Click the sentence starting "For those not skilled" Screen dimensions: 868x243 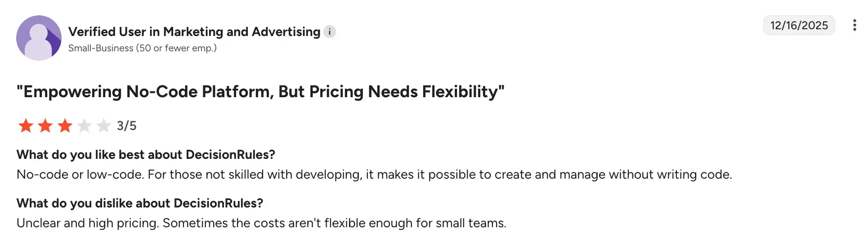click(x=439, y=175)
